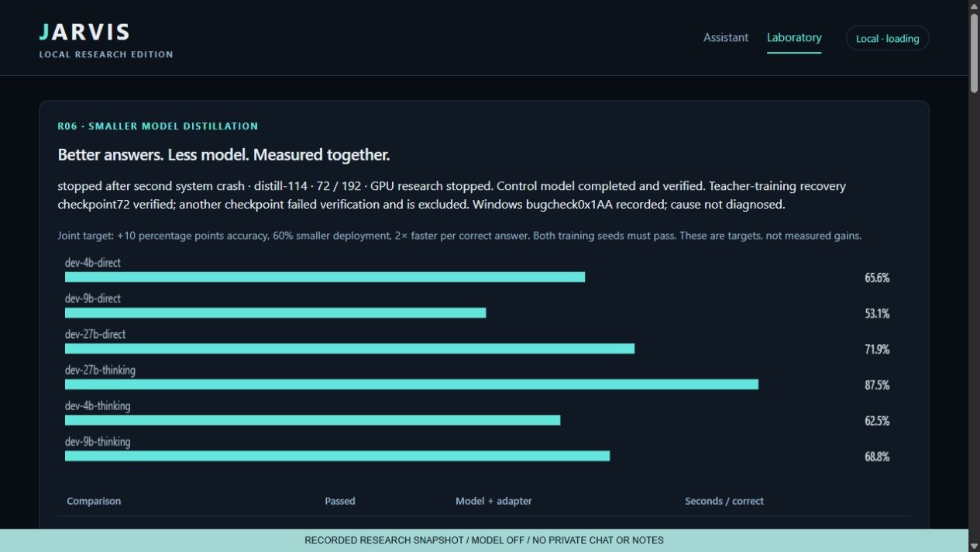Click the Local · loading status pill
The width and height of the screenshot is (980, 552).
tap(887, 38)
